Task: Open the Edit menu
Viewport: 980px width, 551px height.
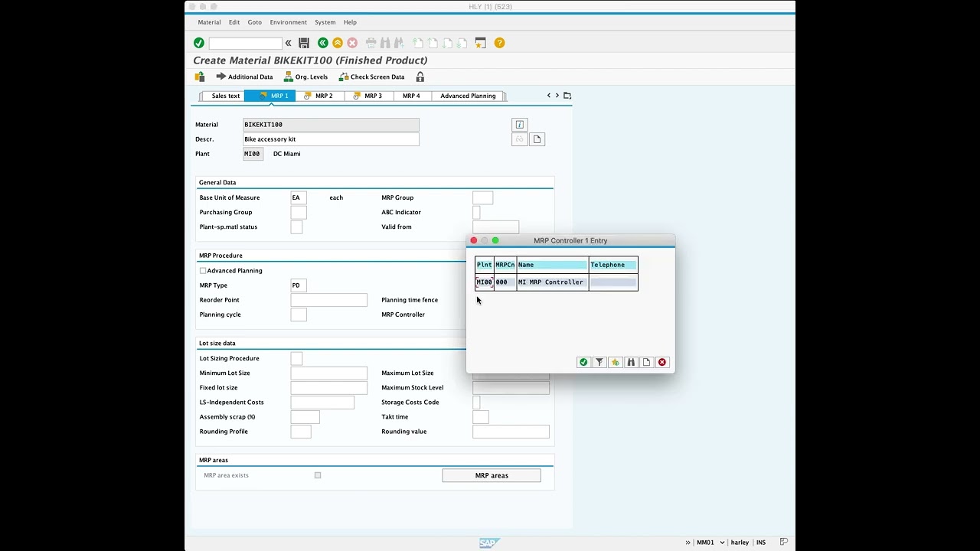Action: (x=234, y=22)
